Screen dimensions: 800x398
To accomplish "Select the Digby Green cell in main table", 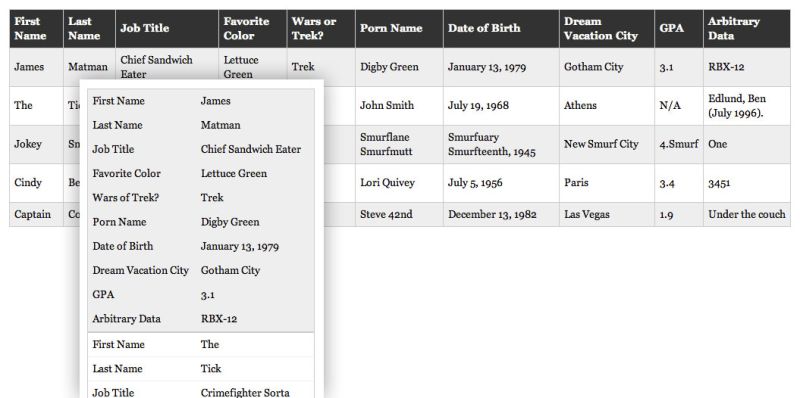I will click(399, 67).
